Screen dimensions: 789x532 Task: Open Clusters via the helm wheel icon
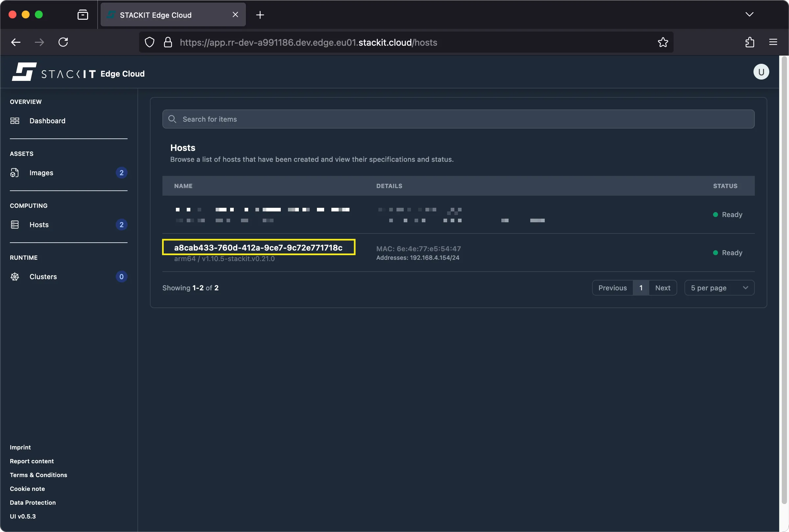[14, 277]
